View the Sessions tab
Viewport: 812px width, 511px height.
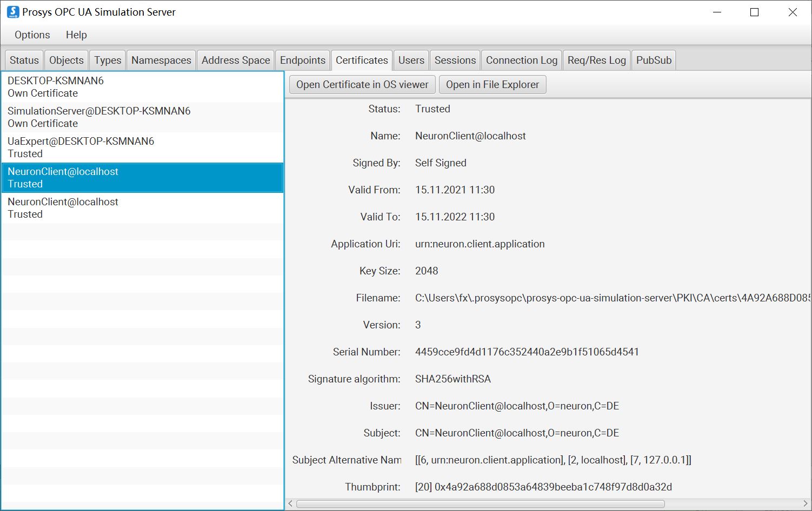click(455, 60)
